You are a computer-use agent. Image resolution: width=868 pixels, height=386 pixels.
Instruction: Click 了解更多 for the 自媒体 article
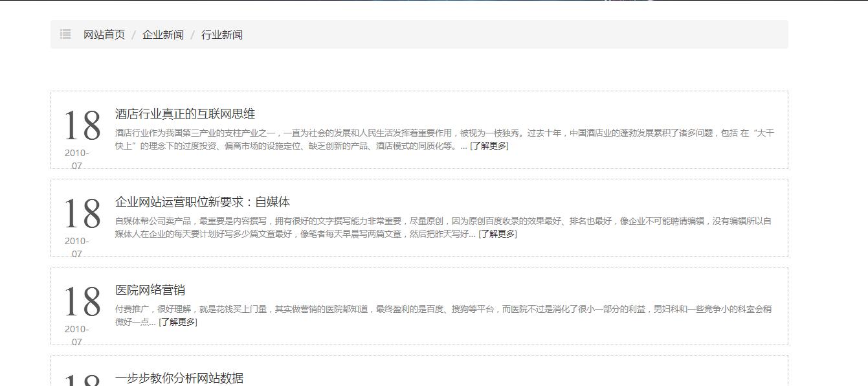coord(497,234)
